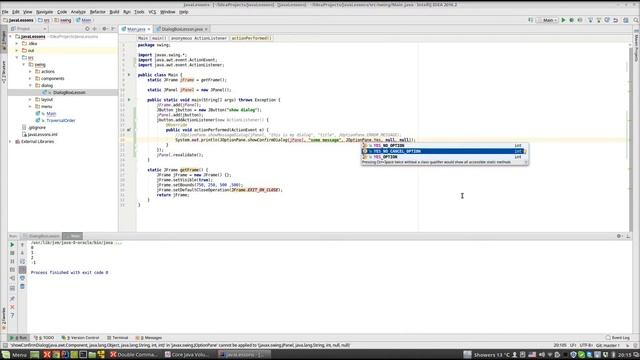Expand the out folder node
This screenshot has width=640, height=360.
(17, 51)
